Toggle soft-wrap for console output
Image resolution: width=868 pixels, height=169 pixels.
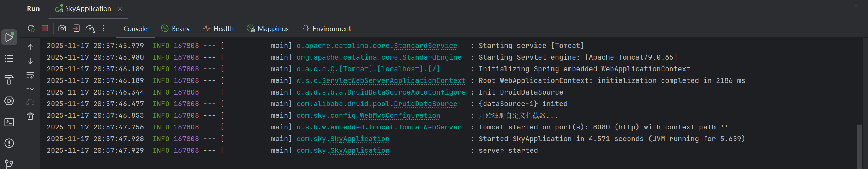(x=30, y=75)
